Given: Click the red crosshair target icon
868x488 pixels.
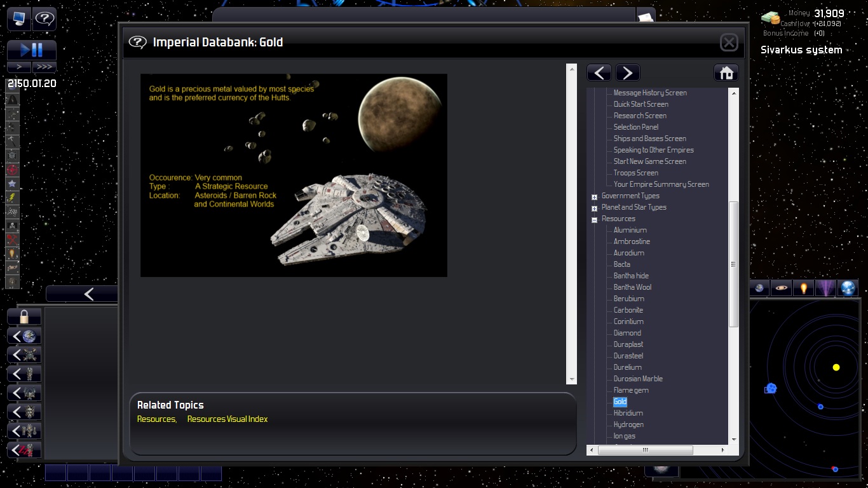Looking at the screenshot, I should click(x=12, y=170).
